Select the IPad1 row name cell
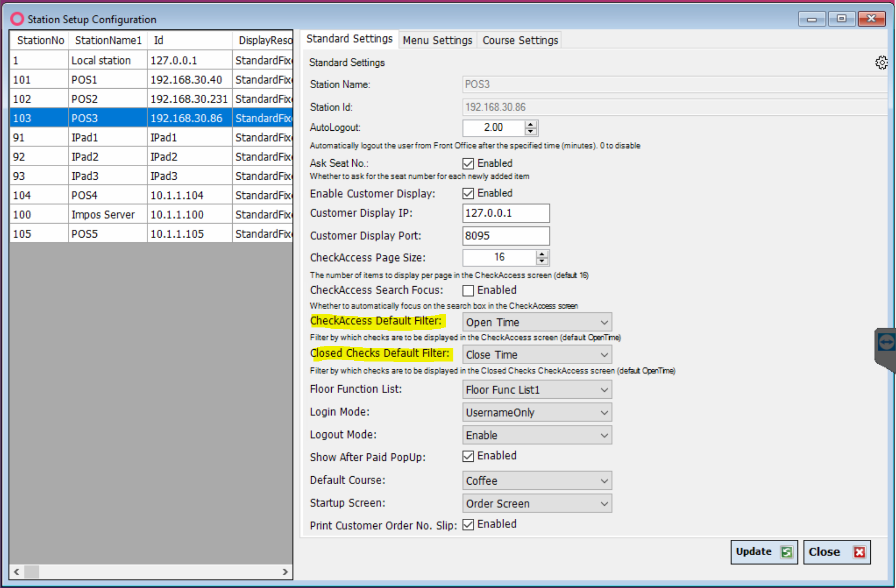896x588 pixels. 108,137
